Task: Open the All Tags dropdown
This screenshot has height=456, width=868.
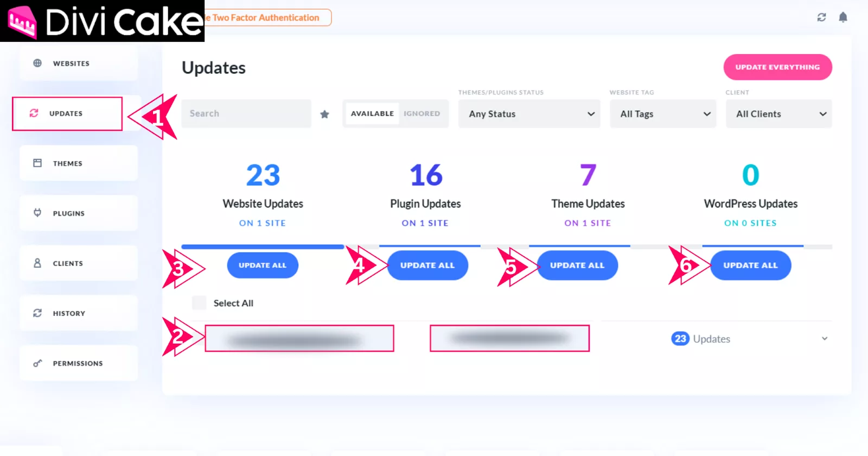Action: 663,114
